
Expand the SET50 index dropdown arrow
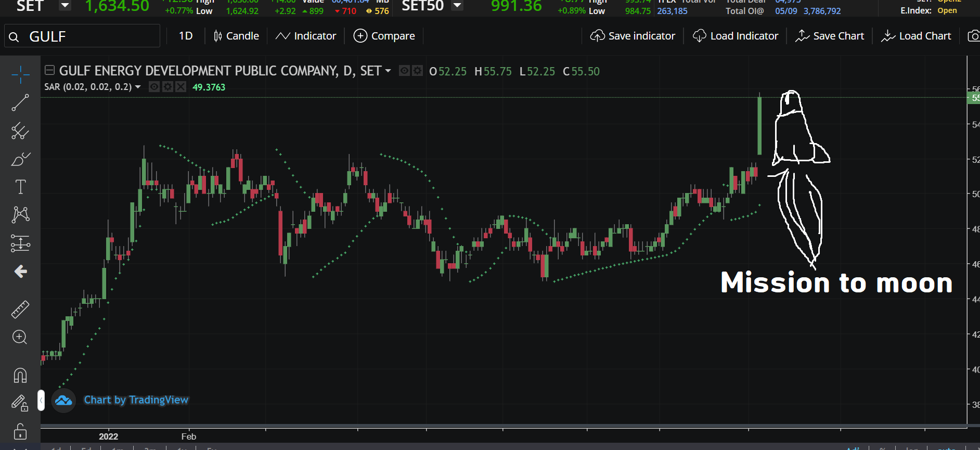(x=457, y=6)
